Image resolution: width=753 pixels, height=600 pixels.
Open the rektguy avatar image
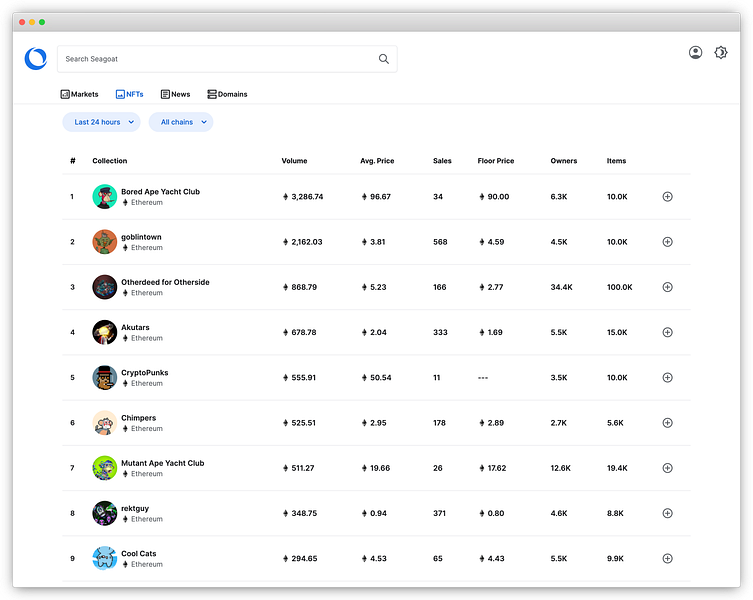(x=105, y=513)
